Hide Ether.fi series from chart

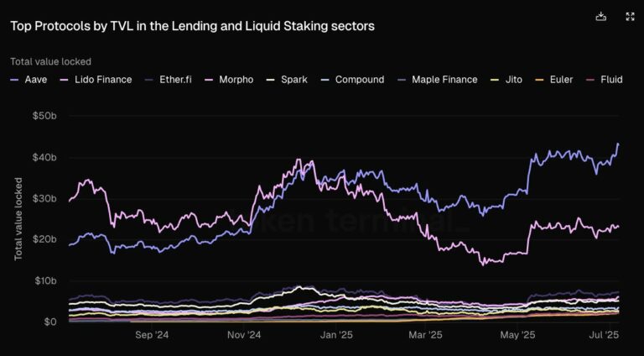[169, 79]
